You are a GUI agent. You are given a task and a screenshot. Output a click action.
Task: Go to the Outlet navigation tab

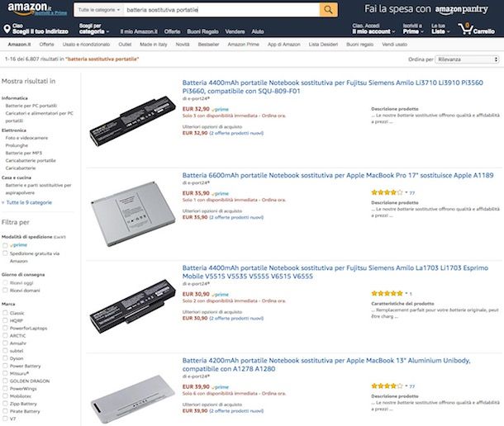pos(125,42)
